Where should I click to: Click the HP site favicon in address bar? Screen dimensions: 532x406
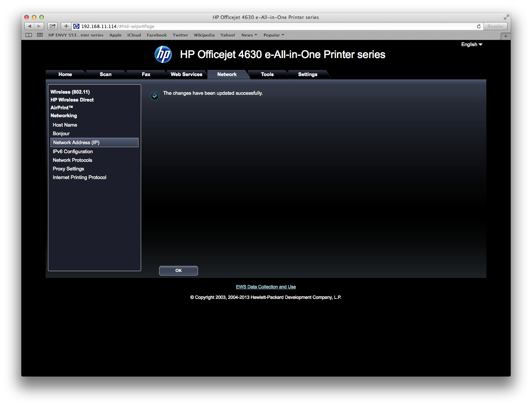coord(76,26)
